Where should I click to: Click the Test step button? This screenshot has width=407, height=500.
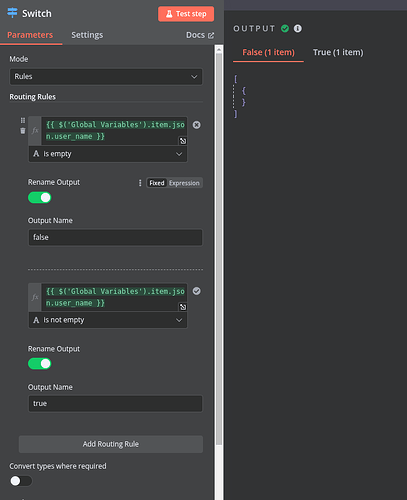pyautogui.click(x=186, y=14)
